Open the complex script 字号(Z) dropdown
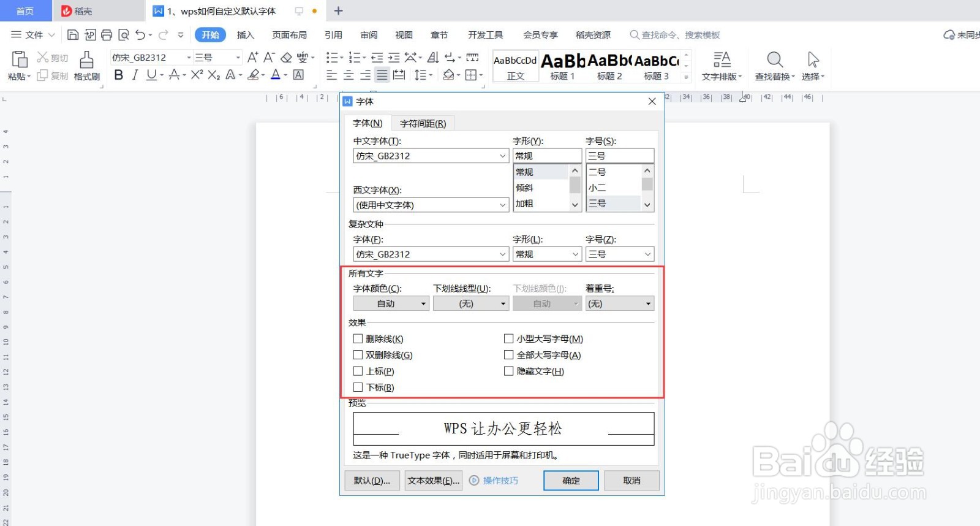 (x=620, y=254)
